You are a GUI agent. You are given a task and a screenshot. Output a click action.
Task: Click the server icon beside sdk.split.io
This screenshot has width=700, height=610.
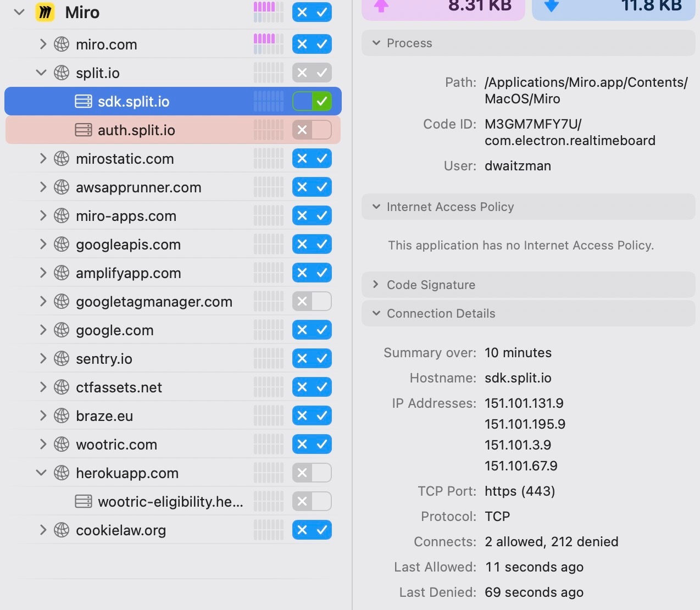[x=84, y=101]
